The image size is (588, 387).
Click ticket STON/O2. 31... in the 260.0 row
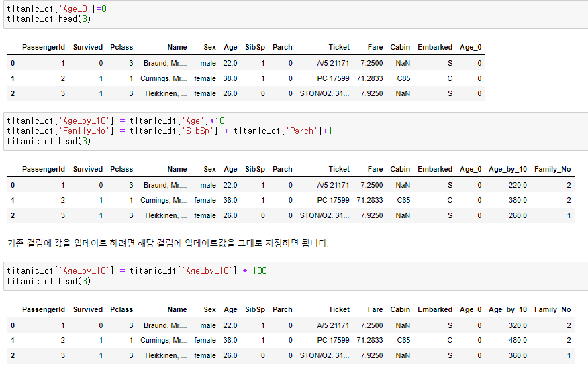(324, 215)
